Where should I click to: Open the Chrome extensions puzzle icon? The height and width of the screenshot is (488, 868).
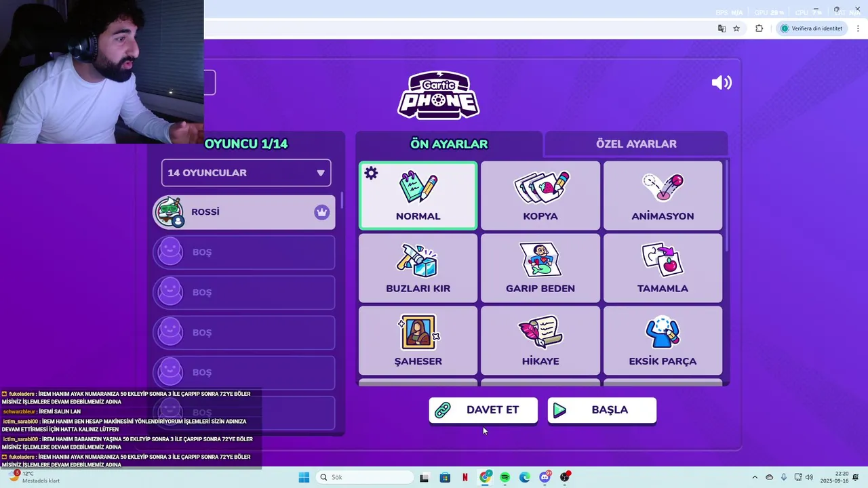(x=759, y=28)
